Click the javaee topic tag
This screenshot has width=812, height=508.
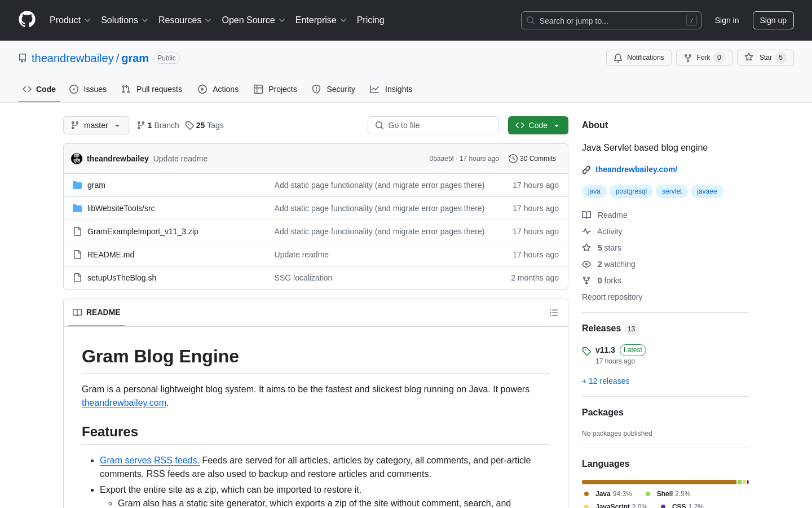pyautogui.click(x=707, y=191)
